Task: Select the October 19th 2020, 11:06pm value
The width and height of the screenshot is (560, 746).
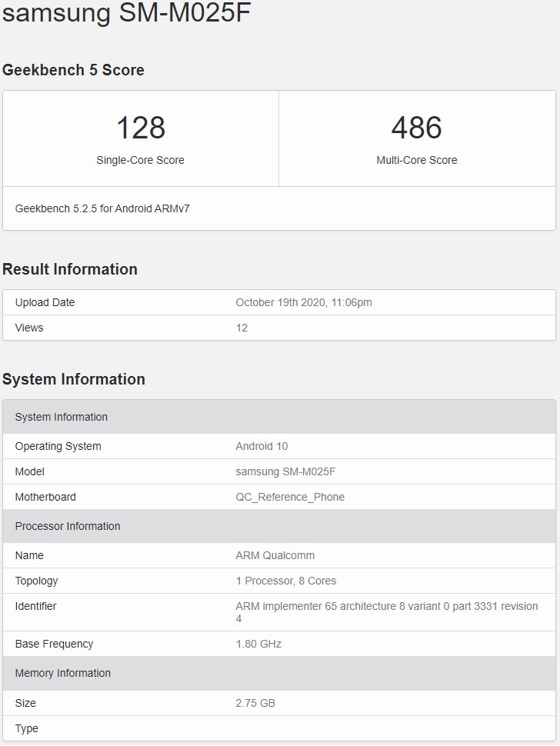Action: click(304, 302)
